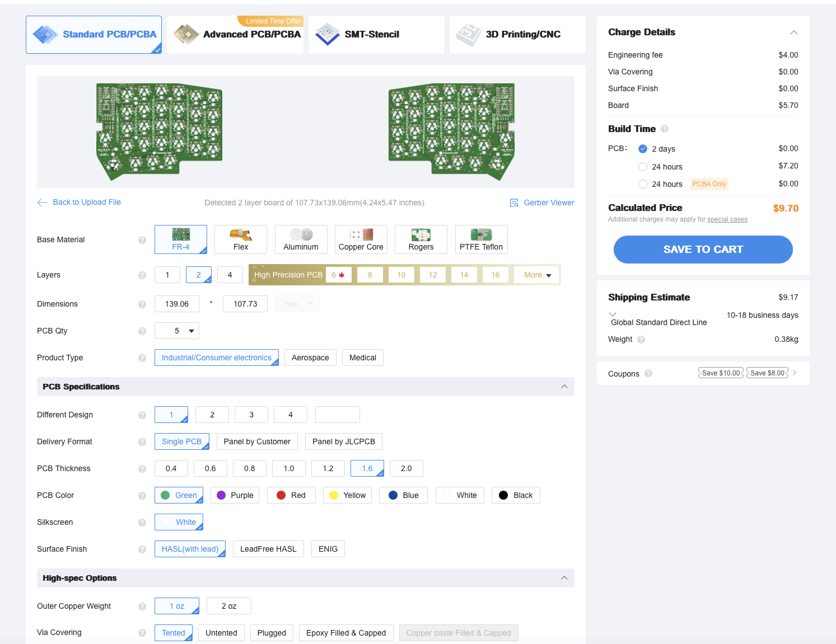Click the help icon next to Weight

pyautogui.click(x=641, y=340)
